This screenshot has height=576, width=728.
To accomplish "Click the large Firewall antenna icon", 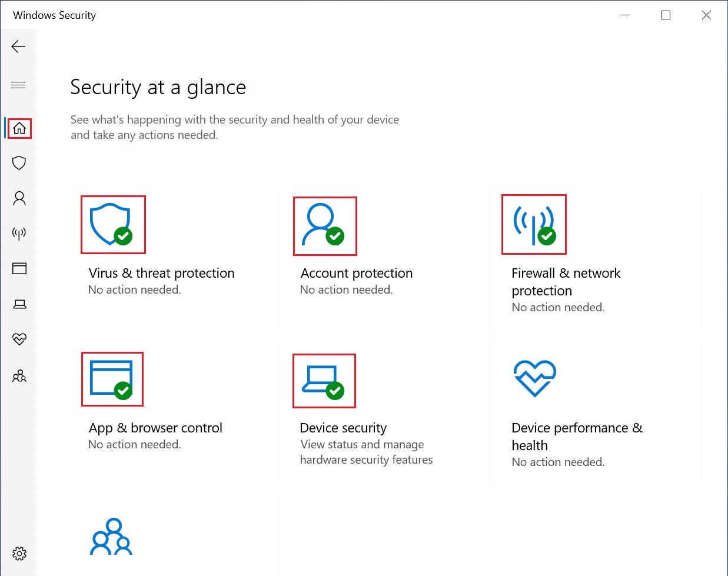I will tap(534, 225).
